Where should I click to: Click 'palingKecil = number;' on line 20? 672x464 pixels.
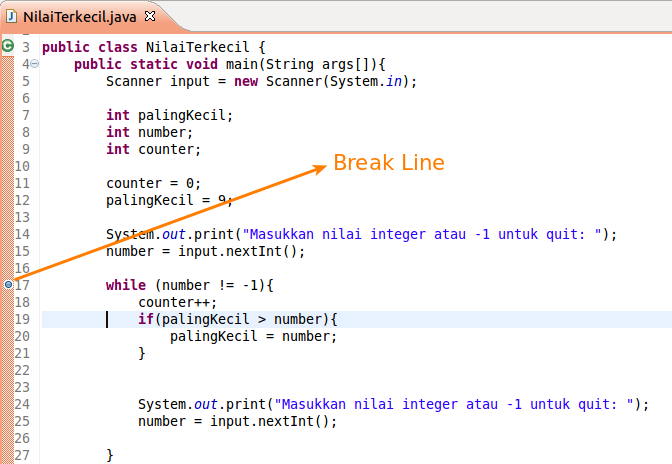tap(254, 336)
